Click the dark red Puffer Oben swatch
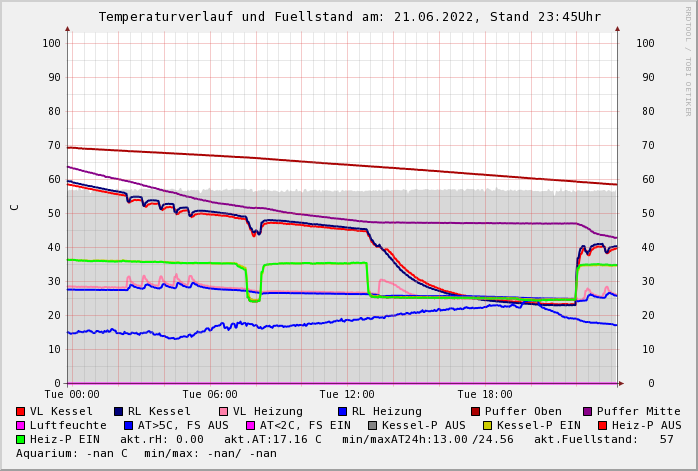This screenshot has width=698, height=471. point(476,411)
